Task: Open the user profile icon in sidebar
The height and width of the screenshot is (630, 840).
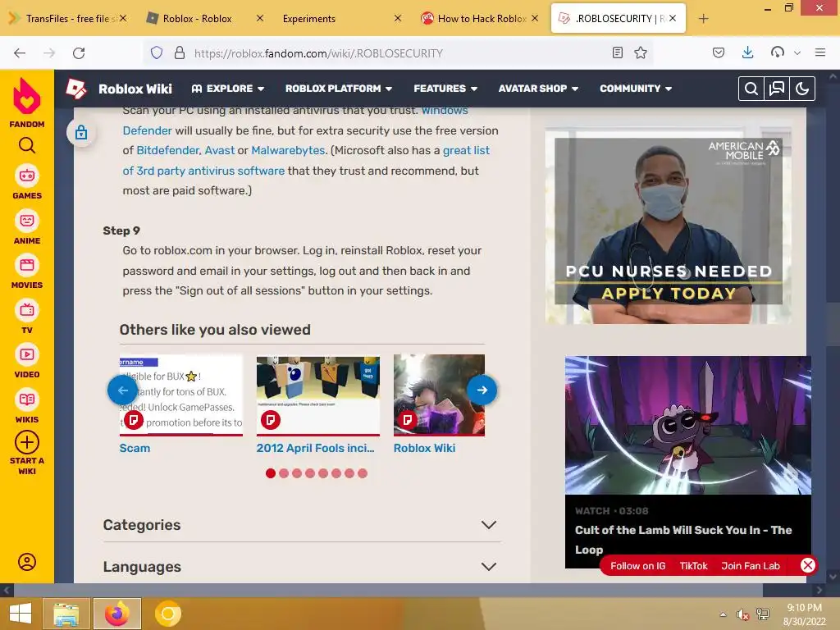Action: tap(27, 562)
